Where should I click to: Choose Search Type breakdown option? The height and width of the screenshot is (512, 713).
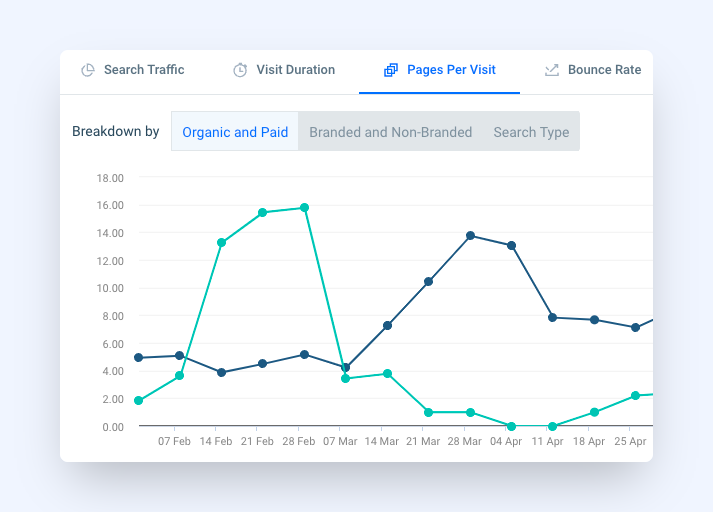click(531, 132)
